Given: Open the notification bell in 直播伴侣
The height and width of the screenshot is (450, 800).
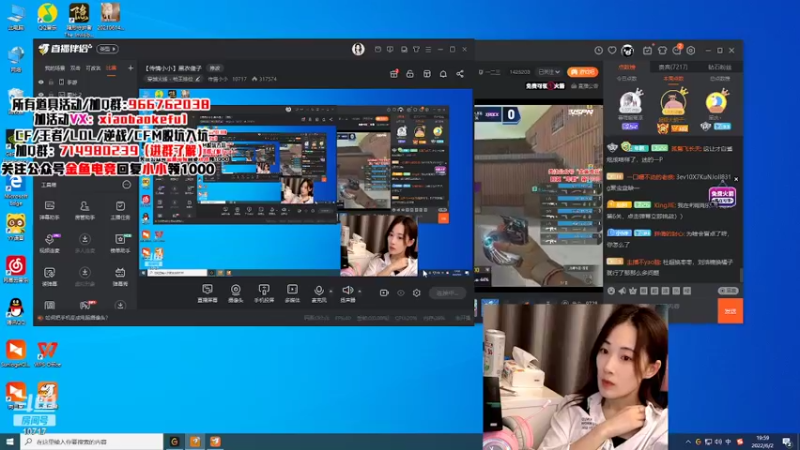Looking at the screenshot, I should click(443, 74).
